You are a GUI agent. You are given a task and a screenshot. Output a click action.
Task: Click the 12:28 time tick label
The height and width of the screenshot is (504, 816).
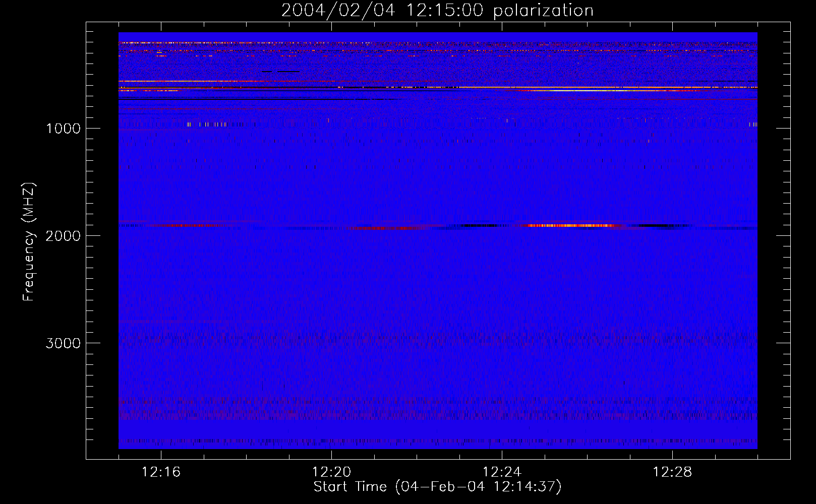672,472
